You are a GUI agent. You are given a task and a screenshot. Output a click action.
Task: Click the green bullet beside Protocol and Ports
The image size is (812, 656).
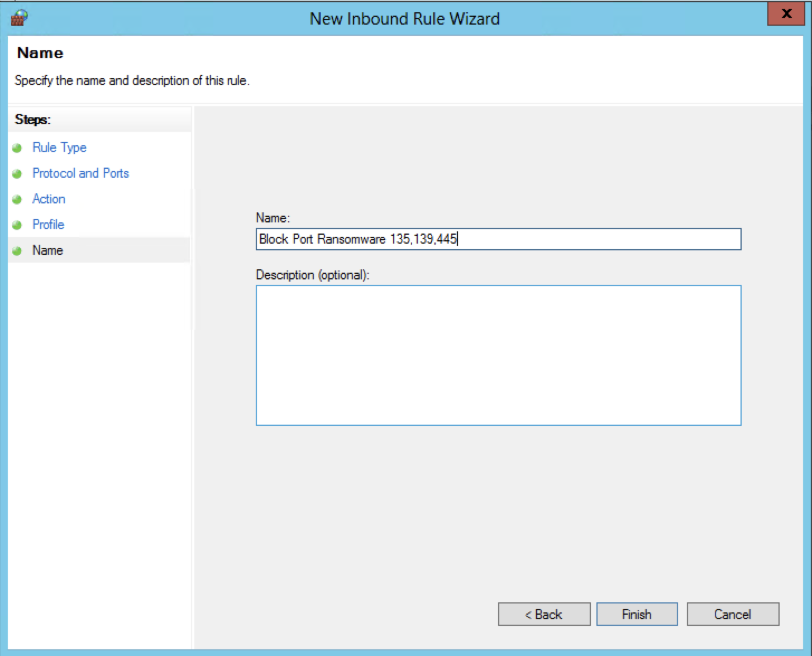(x=17, y=174)
